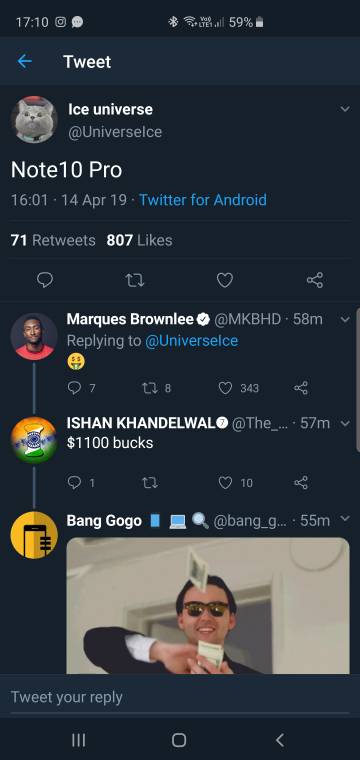Open replies on Marques Brownlee's tweet
The height and width of the screenshot is (760, 360).
tap(80, 388)
